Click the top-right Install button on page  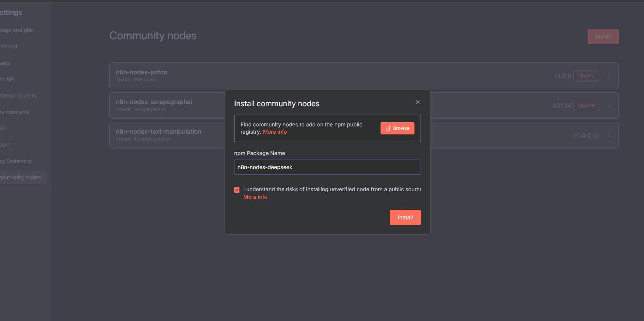[x=603, y=37]
